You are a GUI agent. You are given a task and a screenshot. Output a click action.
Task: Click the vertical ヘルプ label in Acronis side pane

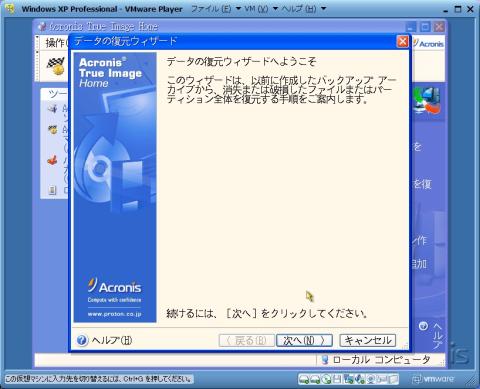[x=438, y=335]
